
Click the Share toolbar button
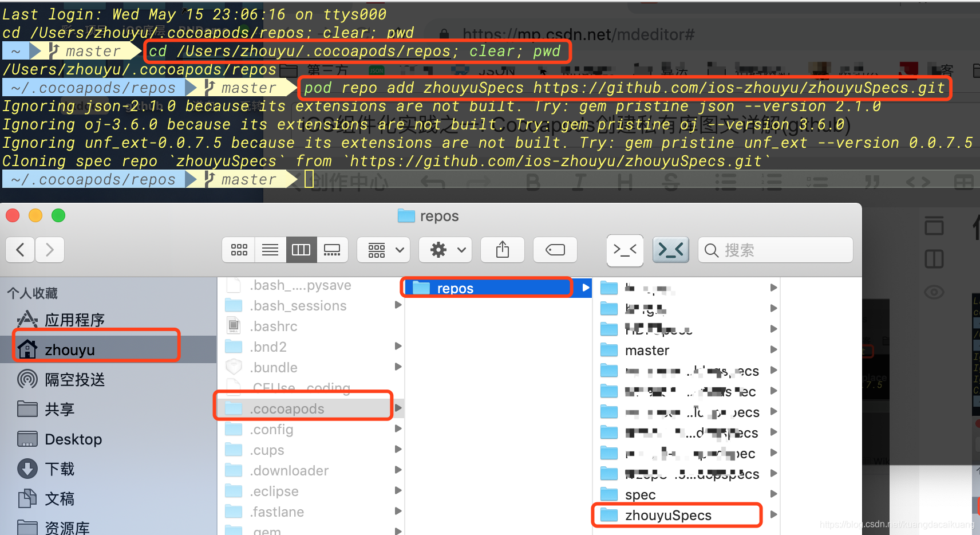coord(503,250)
